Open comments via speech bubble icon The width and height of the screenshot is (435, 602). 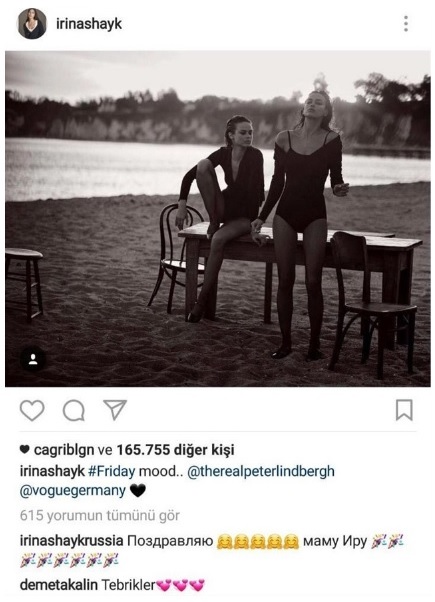point(74,410)
